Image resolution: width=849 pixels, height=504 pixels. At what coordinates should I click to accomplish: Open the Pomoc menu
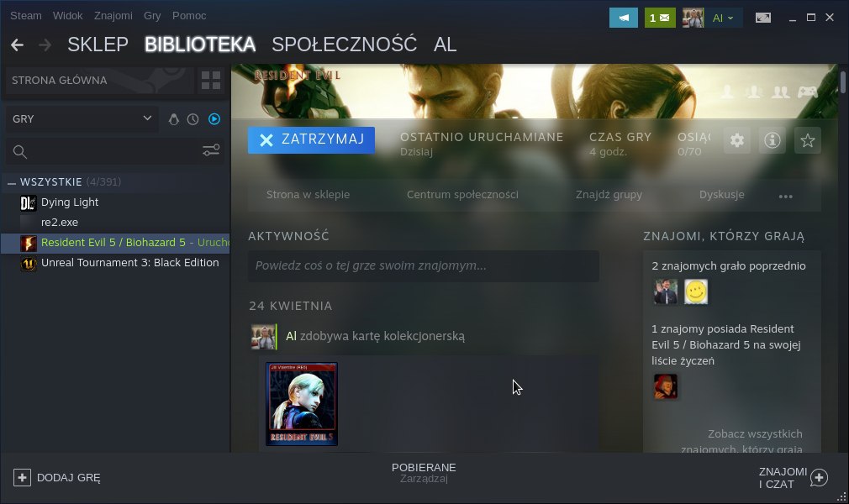(x=189, y=16)
